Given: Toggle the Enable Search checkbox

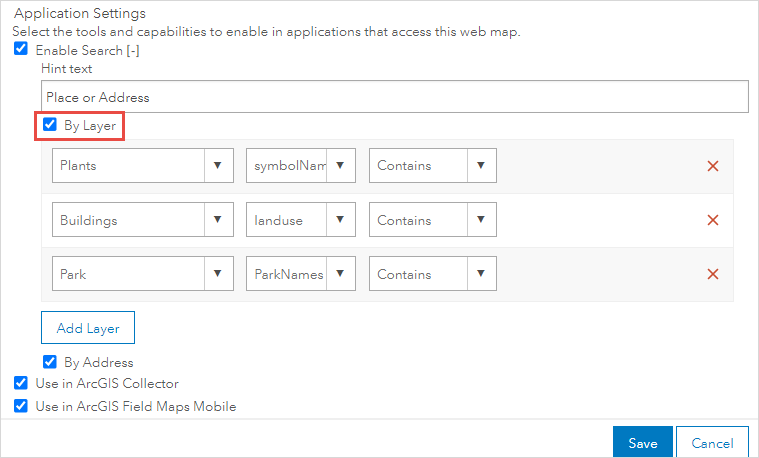Looking at the screenshot, I should click(21, 49).
